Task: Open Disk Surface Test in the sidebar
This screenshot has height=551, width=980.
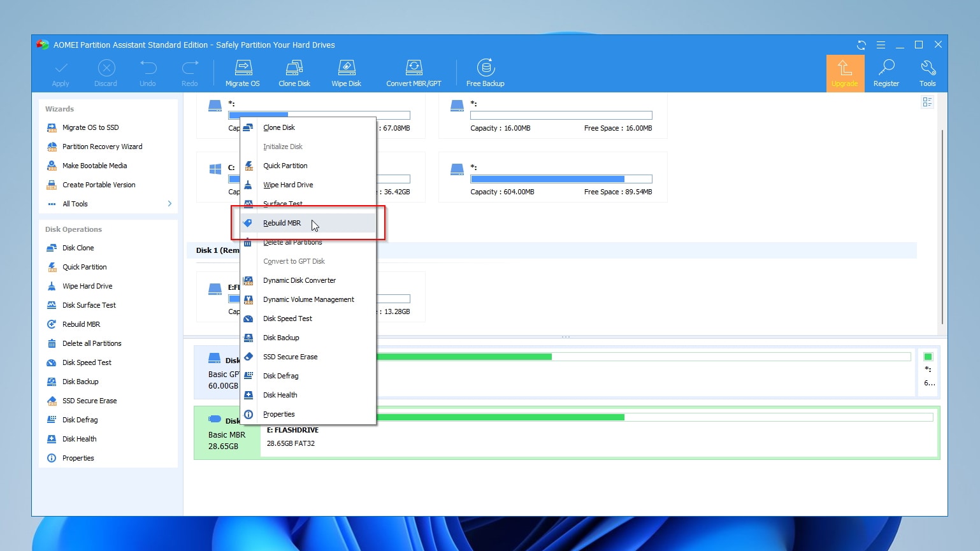Action: (89, 305)
